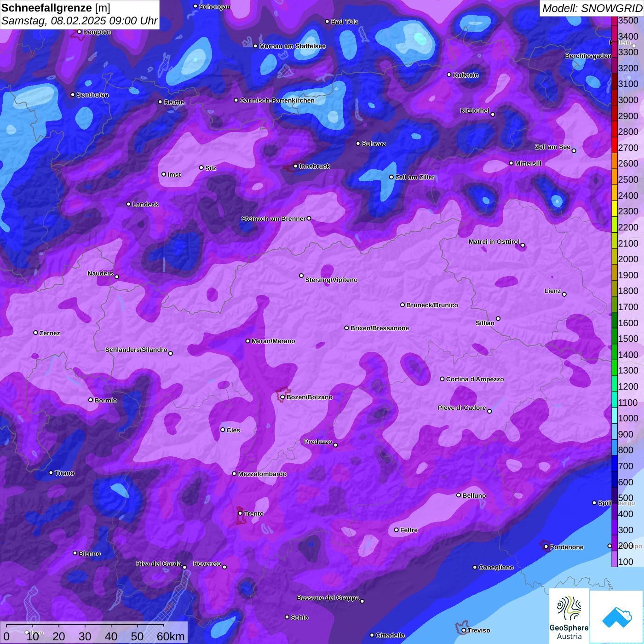644x644 pixels.
Task: Click the Garmisch-Partenkirchen label
Action: pyautogui.click(x=277, y=100)
